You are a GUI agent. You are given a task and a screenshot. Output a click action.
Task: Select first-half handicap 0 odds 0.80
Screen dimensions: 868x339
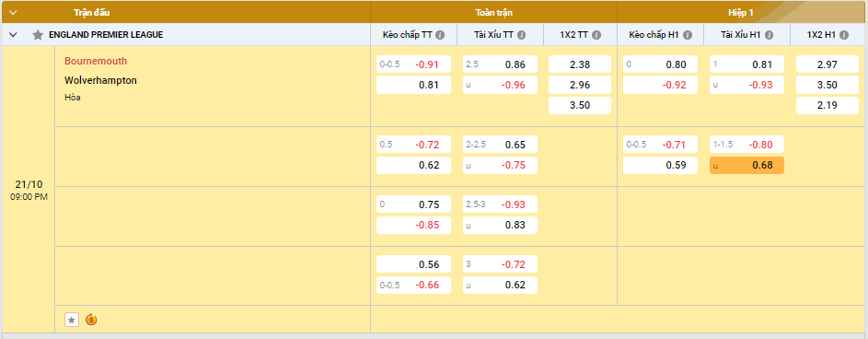[x=660, y=64]
